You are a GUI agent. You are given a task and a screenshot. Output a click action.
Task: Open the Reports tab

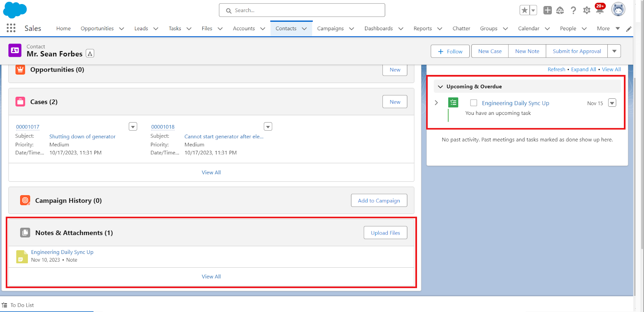[x=423, y=28]
